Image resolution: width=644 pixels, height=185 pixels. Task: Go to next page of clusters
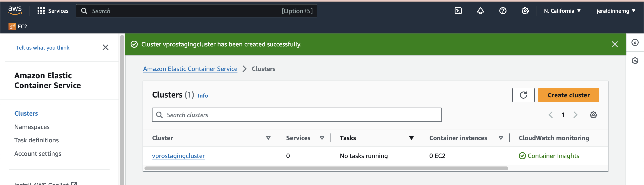pos(575,115)
